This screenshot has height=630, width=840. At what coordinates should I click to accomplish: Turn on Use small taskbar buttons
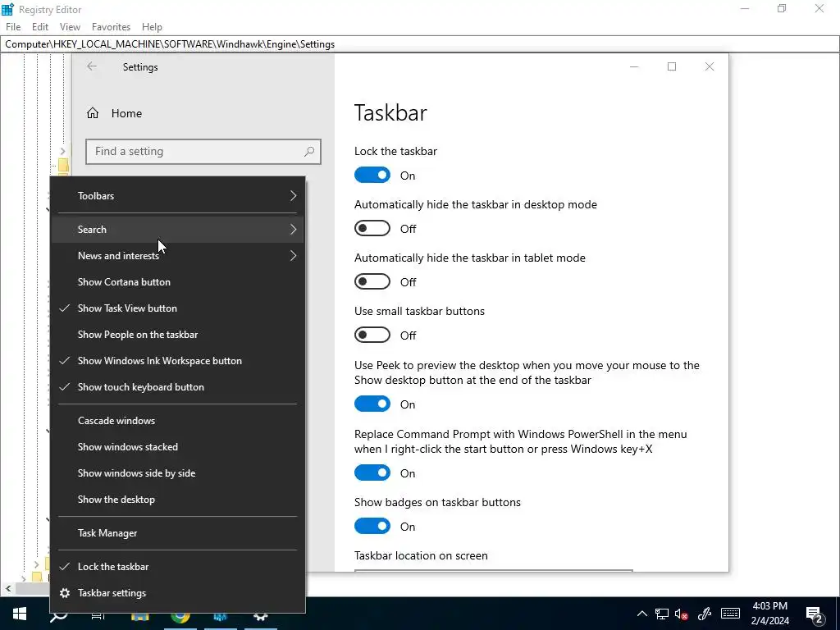(x=372, y=335)
